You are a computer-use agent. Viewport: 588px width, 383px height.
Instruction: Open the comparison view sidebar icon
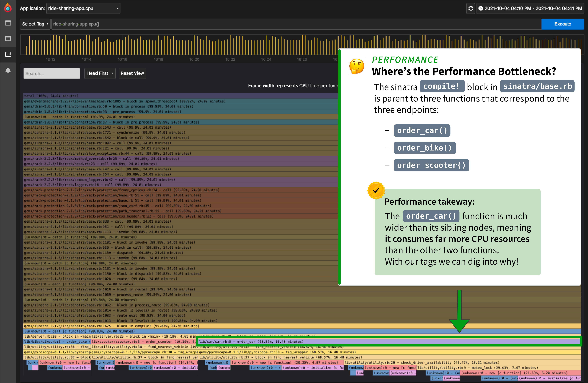point(8,39)
